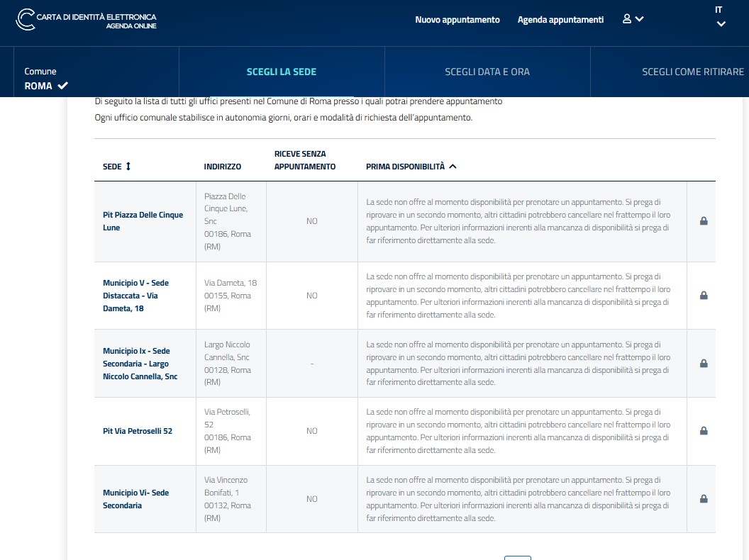Click the NO value for Municipio V Via Dameta

(x=312, y=296)
